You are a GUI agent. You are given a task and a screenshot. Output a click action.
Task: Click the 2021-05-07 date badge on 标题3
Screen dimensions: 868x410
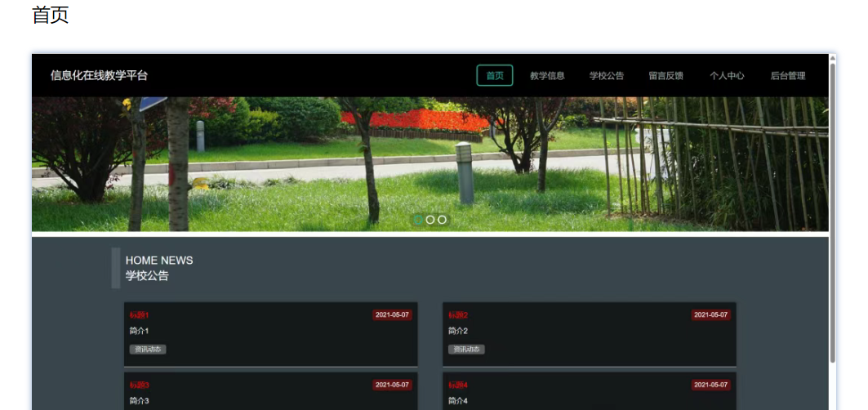(392, 385)
